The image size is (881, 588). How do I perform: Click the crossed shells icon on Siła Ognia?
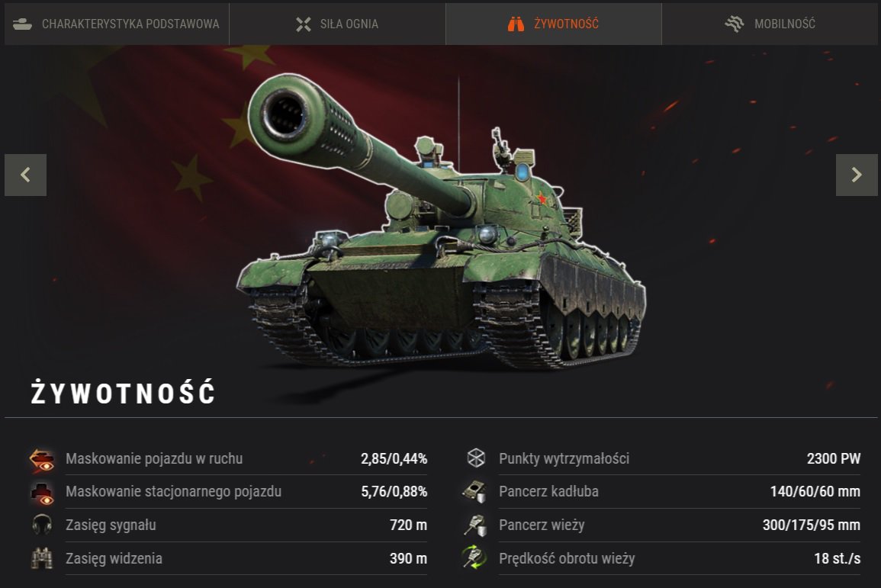pos(304,24)
